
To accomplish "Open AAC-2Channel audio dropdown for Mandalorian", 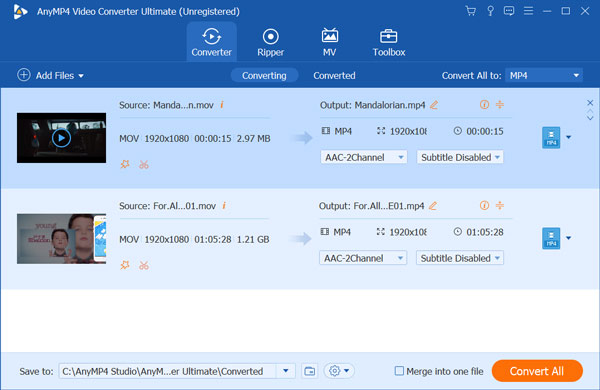I will pos(364,157).
